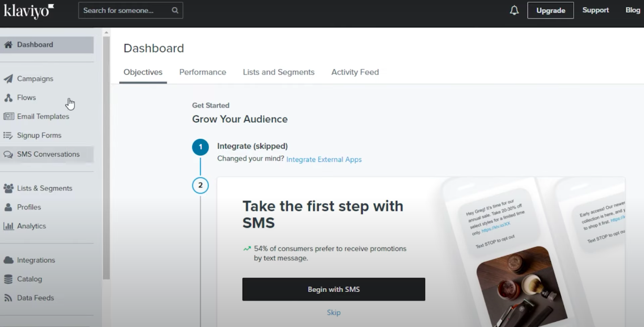Click the Skip link below SMS button
The image size is (644, 327).
[x=333, y=313]
